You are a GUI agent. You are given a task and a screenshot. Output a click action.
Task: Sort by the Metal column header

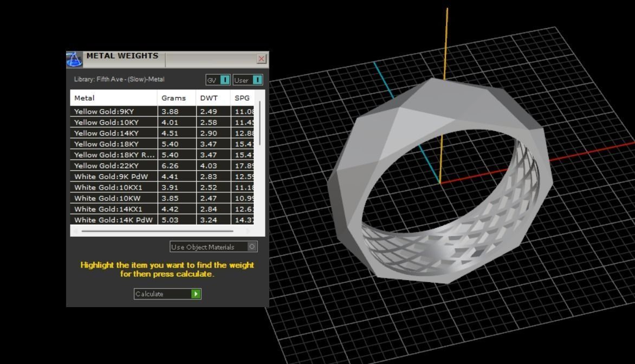(113, 98)
